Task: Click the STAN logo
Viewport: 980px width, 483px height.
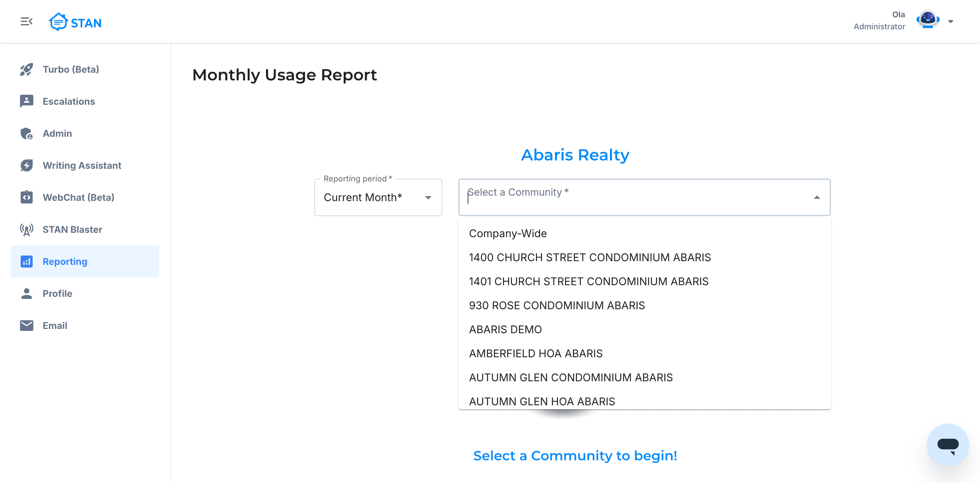Action: (75, 22)
